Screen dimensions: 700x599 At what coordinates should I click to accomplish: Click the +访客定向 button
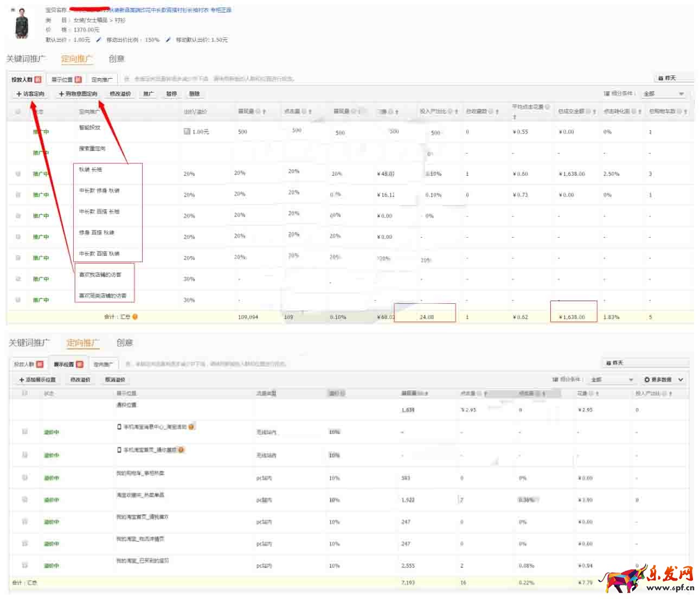click(30, 94)
